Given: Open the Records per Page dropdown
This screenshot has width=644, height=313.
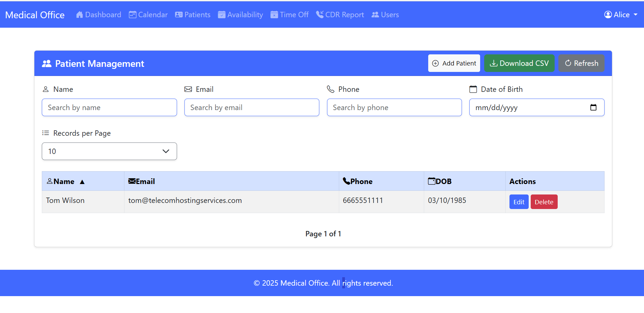Looking at the screenshot, I should coord(109,151).
